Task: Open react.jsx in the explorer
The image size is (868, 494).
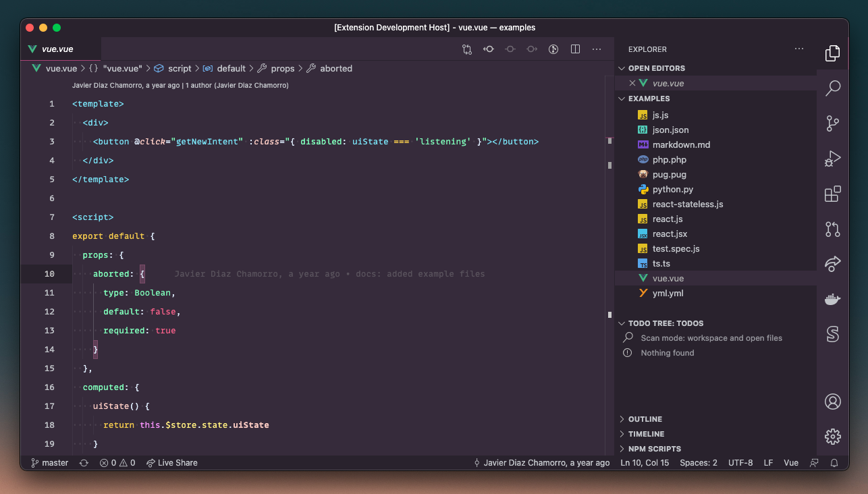Action: (715, 234)
